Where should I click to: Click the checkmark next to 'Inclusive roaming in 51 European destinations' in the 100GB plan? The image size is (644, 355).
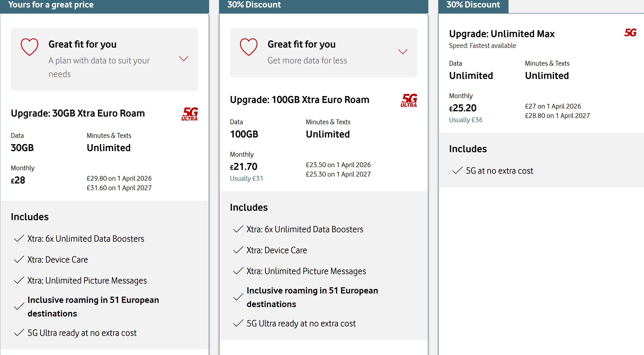(x=238, y=297)
